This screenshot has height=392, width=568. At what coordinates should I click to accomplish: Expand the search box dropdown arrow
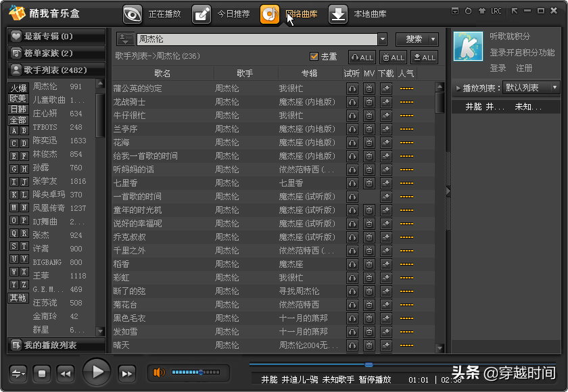[x=382, y=40]
